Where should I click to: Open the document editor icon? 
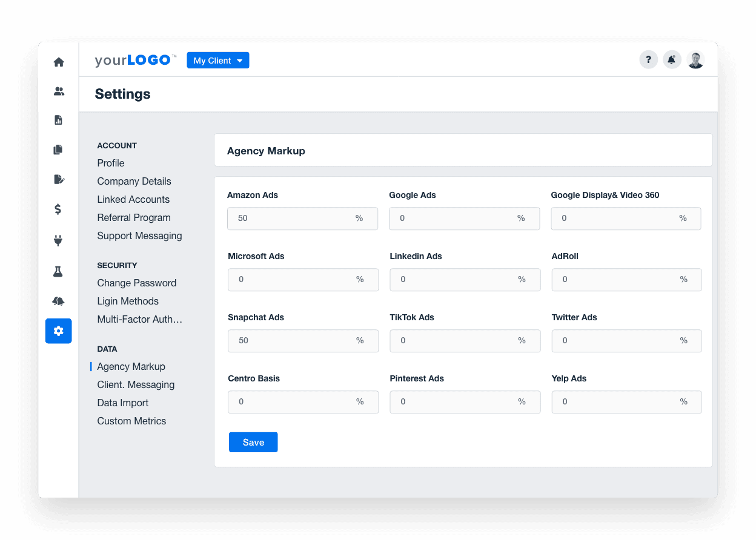pos(58,179)
